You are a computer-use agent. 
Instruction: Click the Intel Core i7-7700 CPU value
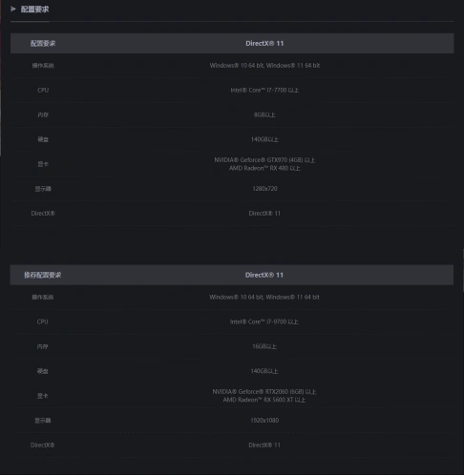tap(264, 91)
